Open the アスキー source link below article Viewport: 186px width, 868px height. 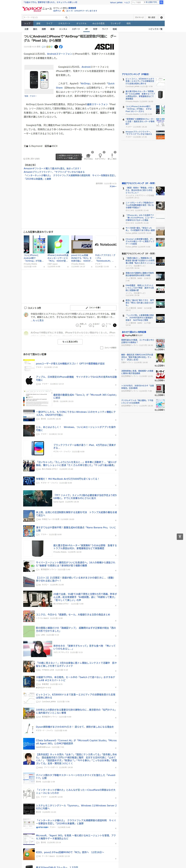point(113,186)
